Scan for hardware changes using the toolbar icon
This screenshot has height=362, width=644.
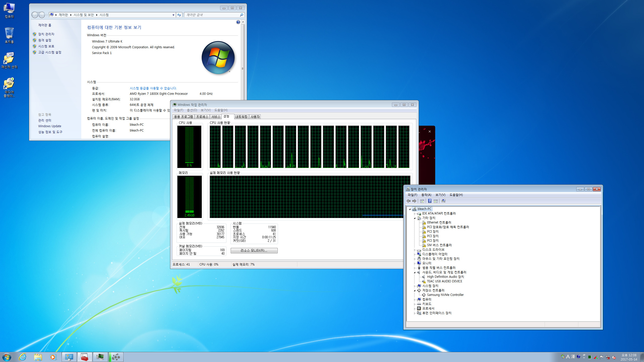[443, 201]
